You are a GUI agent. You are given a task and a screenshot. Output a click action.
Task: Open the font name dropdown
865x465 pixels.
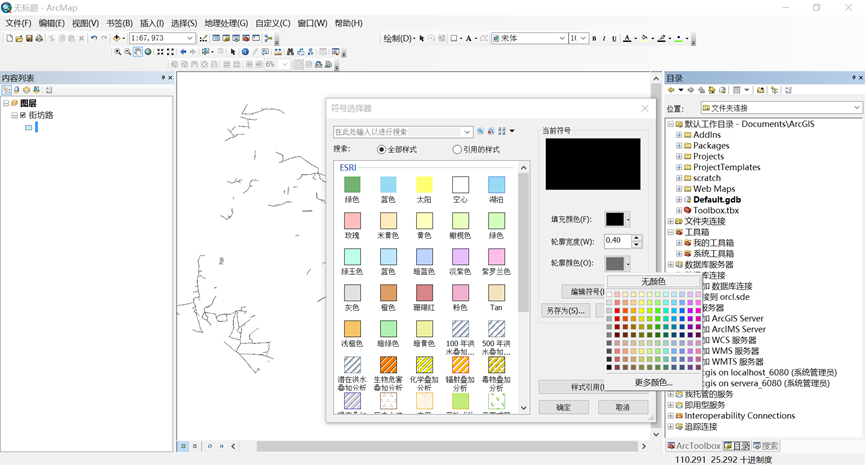point(562,38)
